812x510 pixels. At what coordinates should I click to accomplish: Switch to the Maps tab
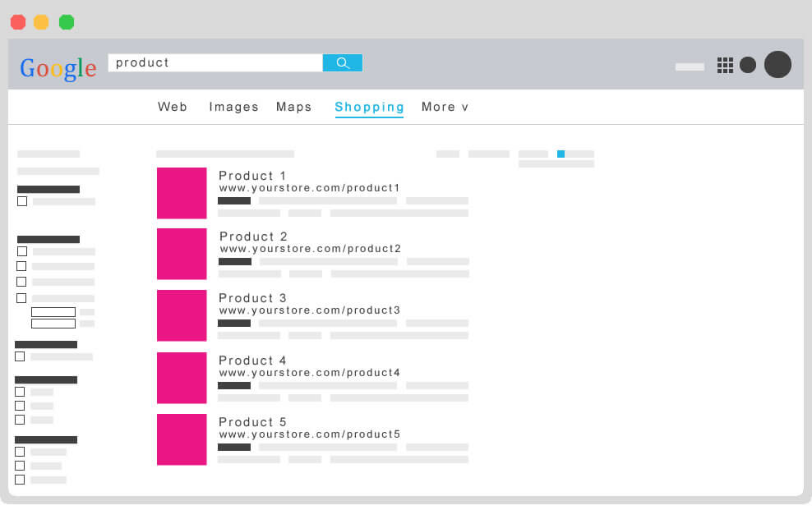point(293,107)
